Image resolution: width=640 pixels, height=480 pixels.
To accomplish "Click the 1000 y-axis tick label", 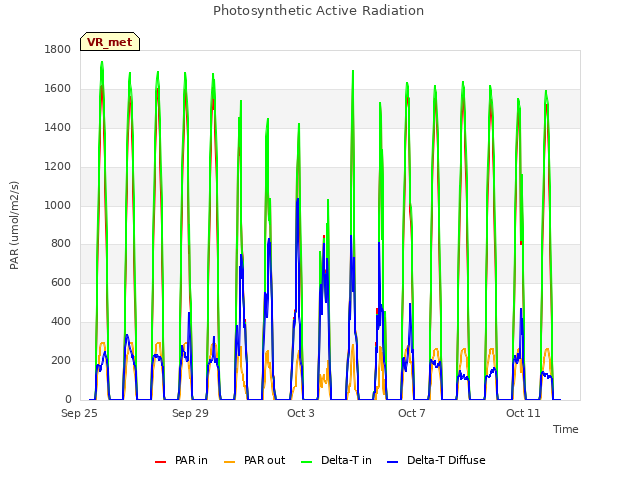I will pyautogui.click(x=58, y=205).
